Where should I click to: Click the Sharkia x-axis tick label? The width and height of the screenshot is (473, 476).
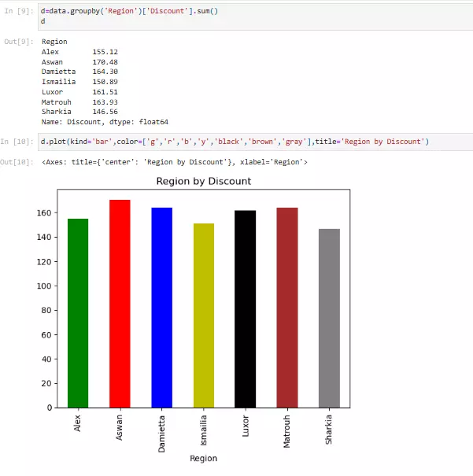click(328, 430)
